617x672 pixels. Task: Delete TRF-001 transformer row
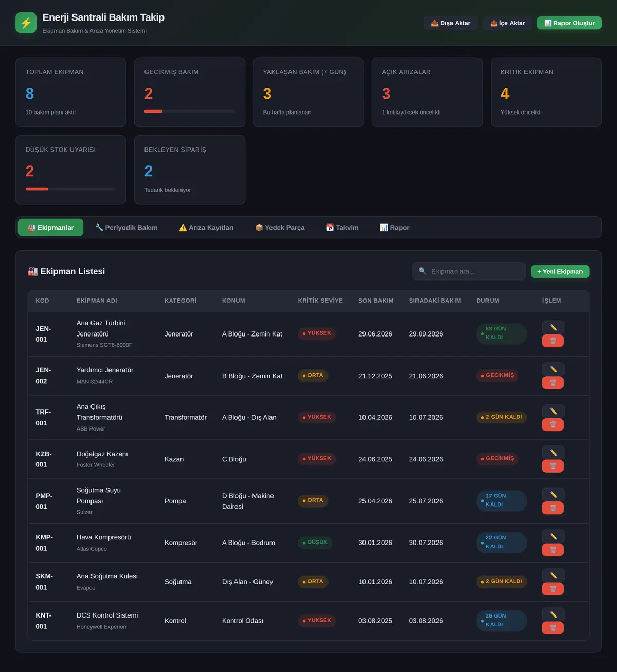pyautogui.click(x=553, y=424)
